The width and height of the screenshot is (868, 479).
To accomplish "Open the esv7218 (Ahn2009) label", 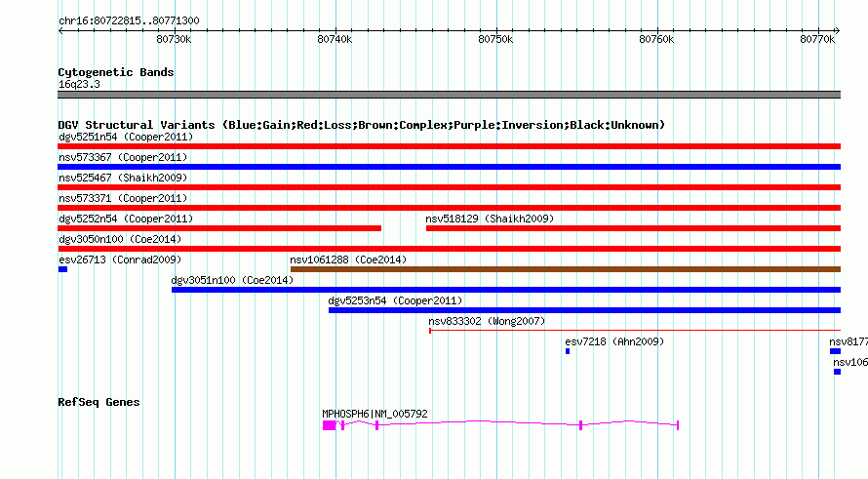I will pos(614,341).
